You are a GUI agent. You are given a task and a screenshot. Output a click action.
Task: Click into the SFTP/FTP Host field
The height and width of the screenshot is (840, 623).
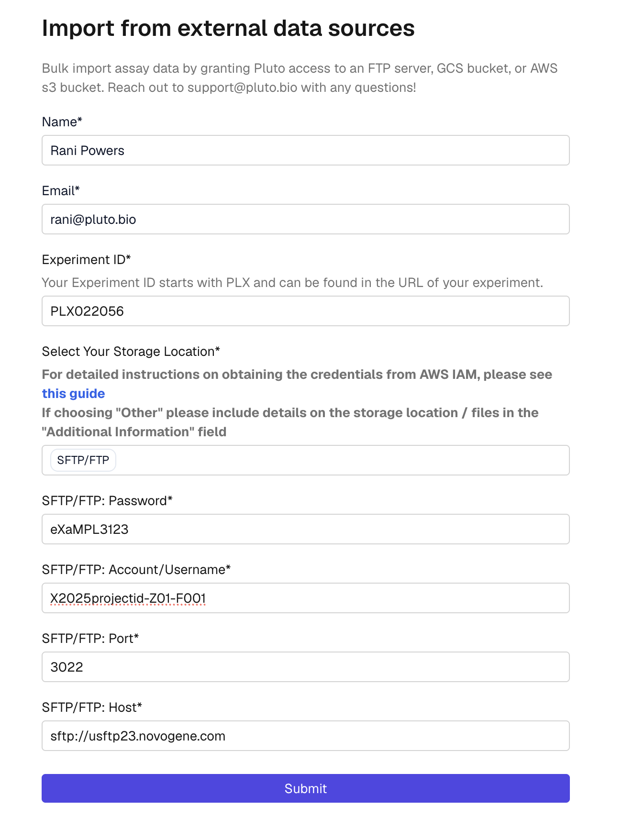coord(305,736)
